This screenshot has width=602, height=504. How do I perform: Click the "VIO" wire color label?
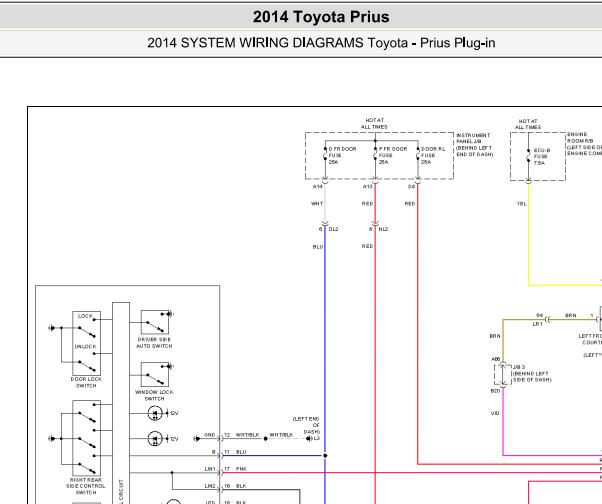coord(495,413)
